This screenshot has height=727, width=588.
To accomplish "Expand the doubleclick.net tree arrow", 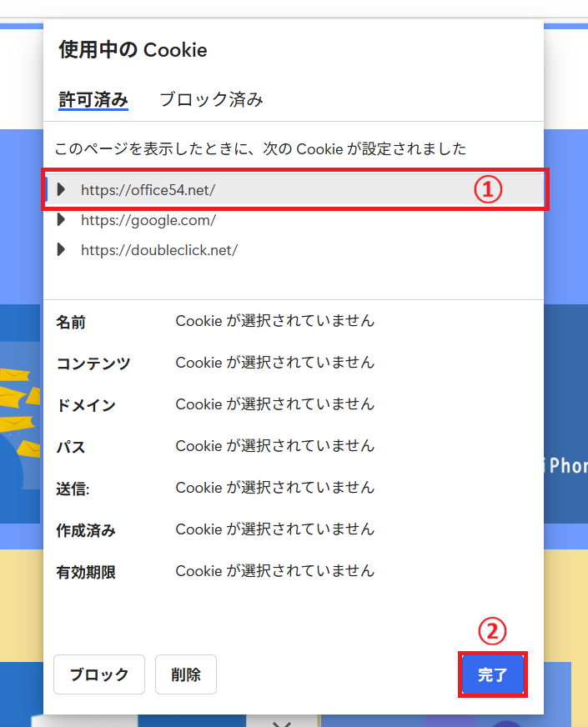I will 61,249.
